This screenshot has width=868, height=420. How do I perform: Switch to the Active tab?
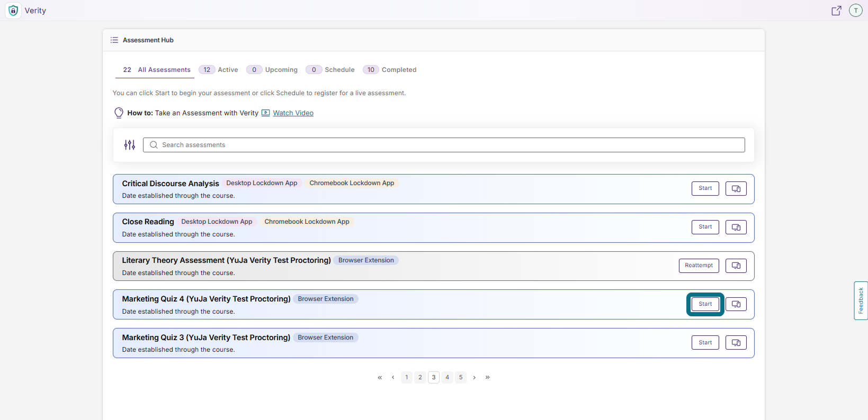point(218,70)
